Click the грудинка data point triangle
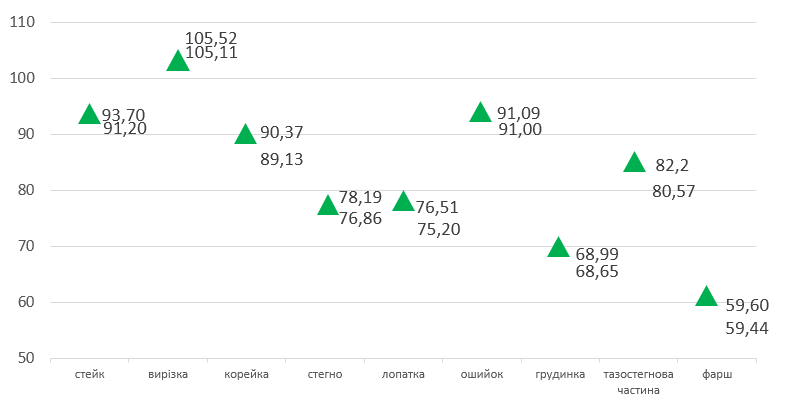The image size is (785, 415). 558,248
